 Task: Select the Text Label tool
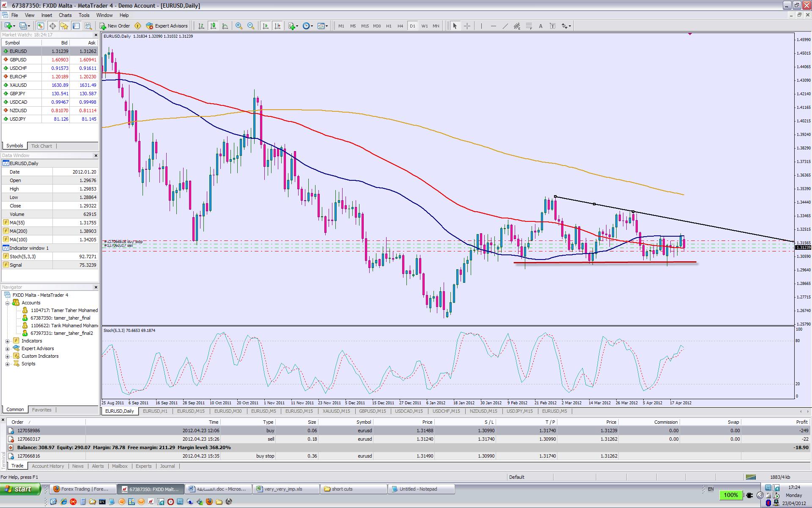coord(552,26)
